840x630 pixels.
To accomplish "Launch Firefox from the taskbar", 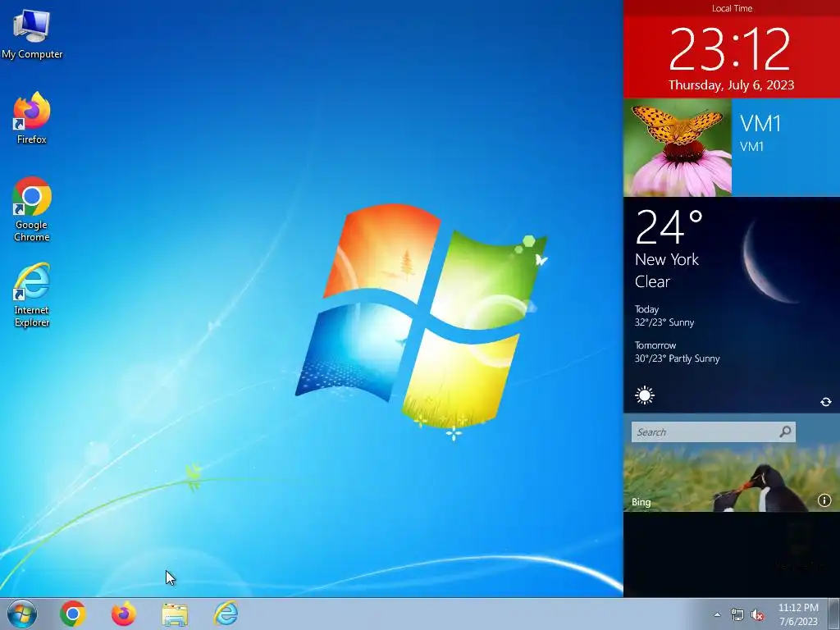I will click(123, 614).
